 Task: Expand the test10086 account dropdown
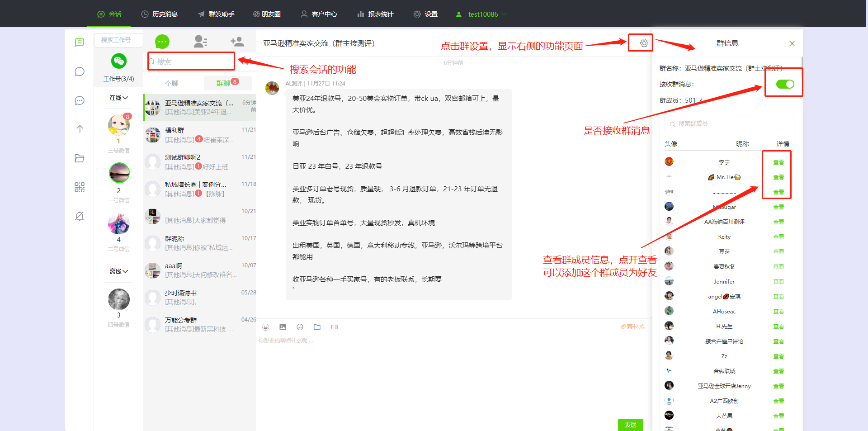point(481,14)
